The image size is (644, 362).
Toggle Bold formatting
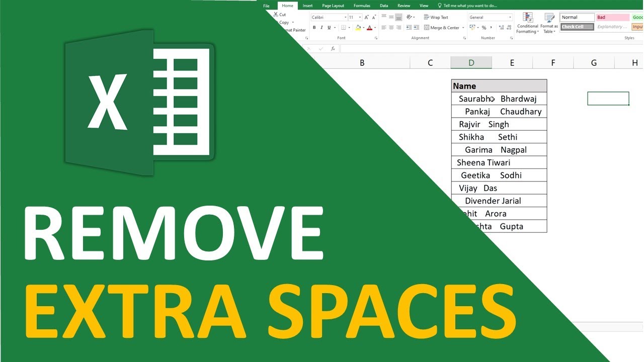[x=314, y=28]
